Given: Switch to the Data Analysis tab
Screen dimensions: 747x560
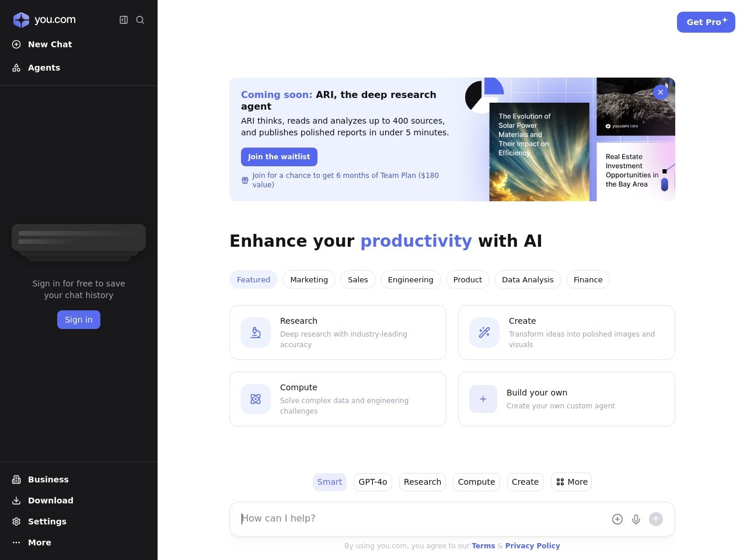Looking at the screenshot, I should click(x=527, y=279).
